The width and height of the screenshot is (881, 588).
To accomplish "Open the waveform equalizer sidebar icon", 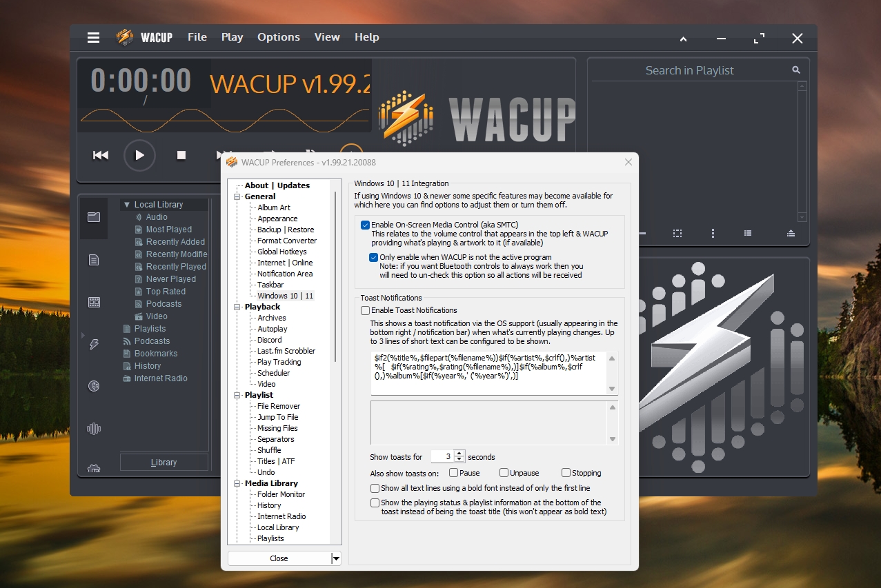I will click(x=94, y=428).
